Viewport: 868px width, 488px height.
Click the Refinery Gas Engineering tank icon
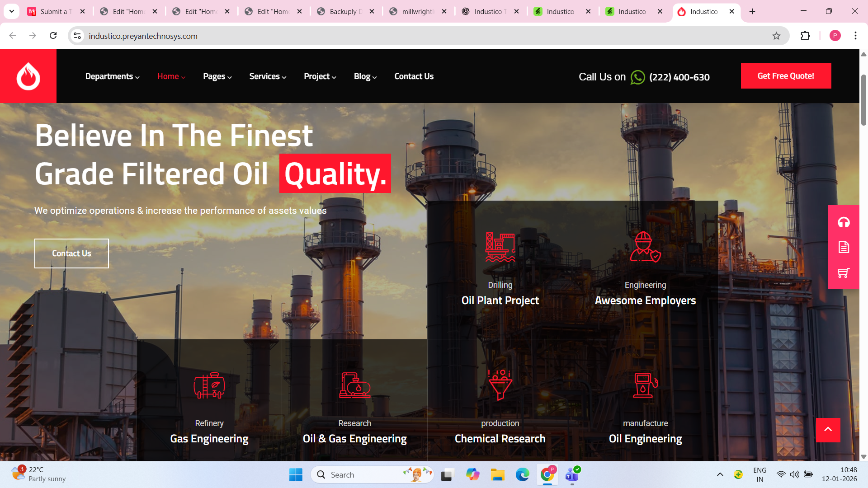209,385
